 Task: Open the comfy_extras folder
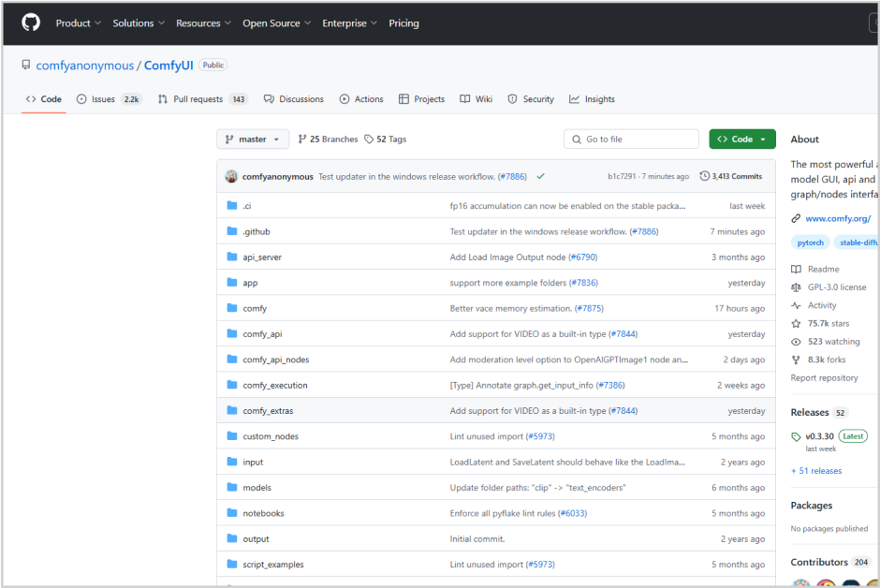pyautogui.click(x=268, y=411)
